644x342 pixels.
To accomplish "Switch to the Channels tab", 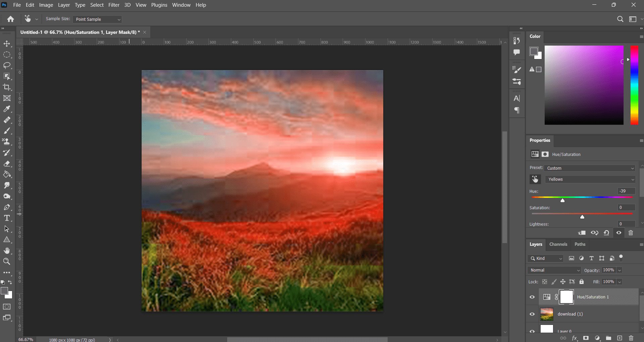I will [558, 244].
